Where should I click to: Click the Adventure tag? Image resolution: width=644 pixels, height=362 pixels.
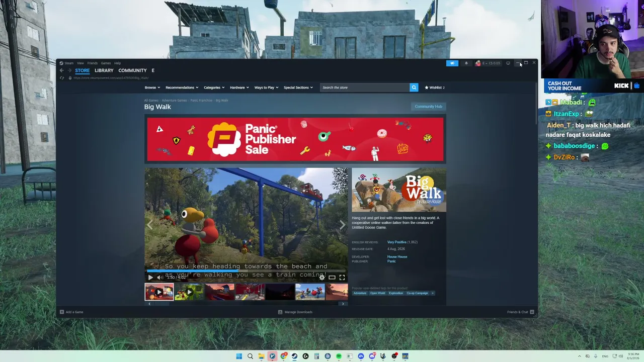click(x=360, y=293)
